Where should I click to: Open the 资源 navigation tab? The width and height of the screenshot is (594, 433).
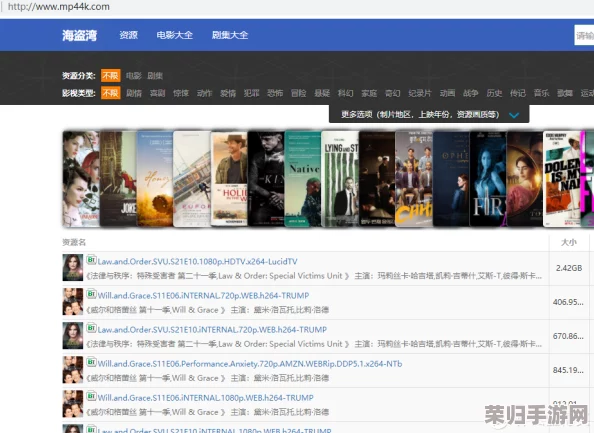point(128,35)
